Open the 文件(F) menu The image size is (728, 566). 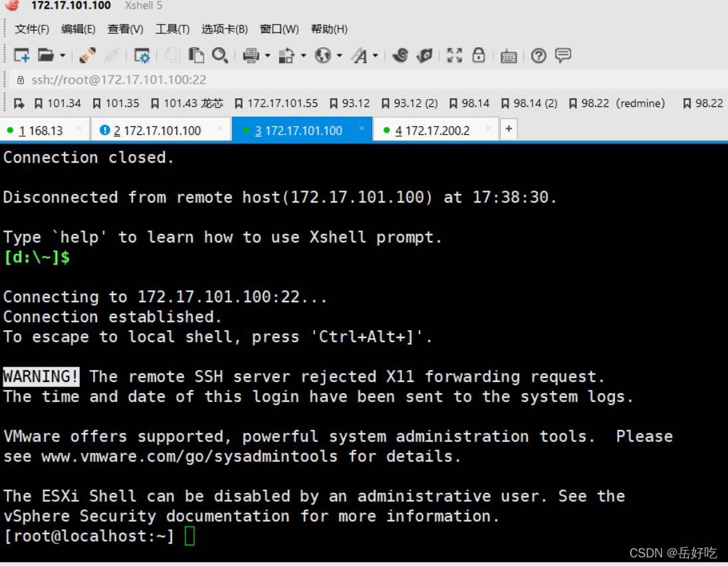32,29
